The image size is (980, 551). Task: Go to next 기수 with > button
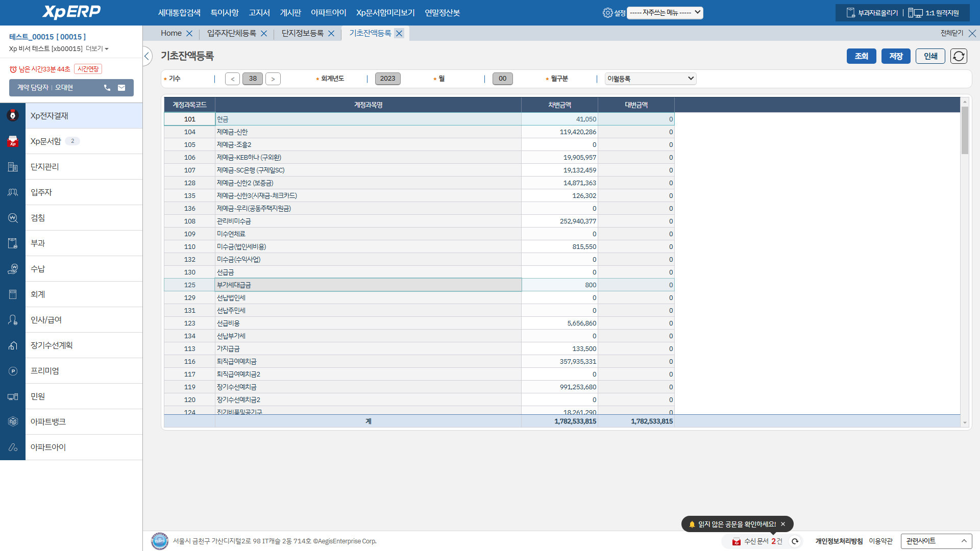coord(273,79)
